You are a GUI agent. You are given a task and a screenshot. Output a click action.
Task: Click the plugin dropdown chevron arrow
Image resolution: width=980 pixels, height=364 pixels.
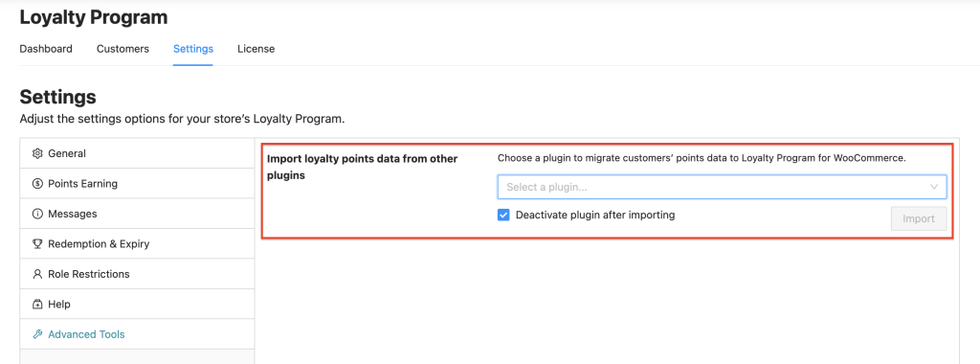pos(934,187)
